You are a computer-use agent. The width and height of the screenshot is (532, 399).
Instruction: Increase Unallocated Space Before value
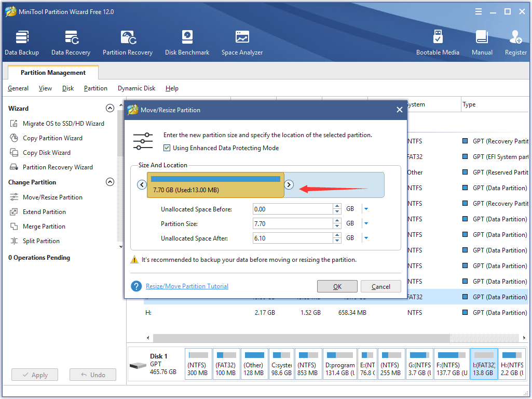pos(337,206)
